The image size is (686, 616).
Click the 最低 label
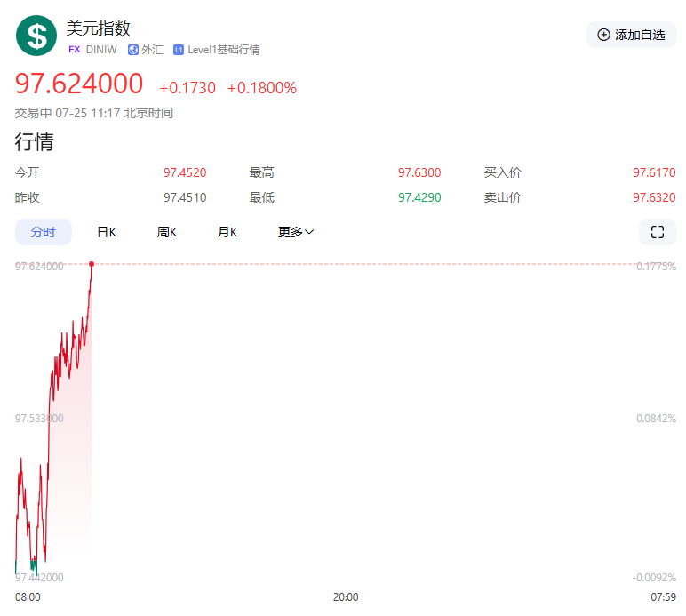(261, 197)
